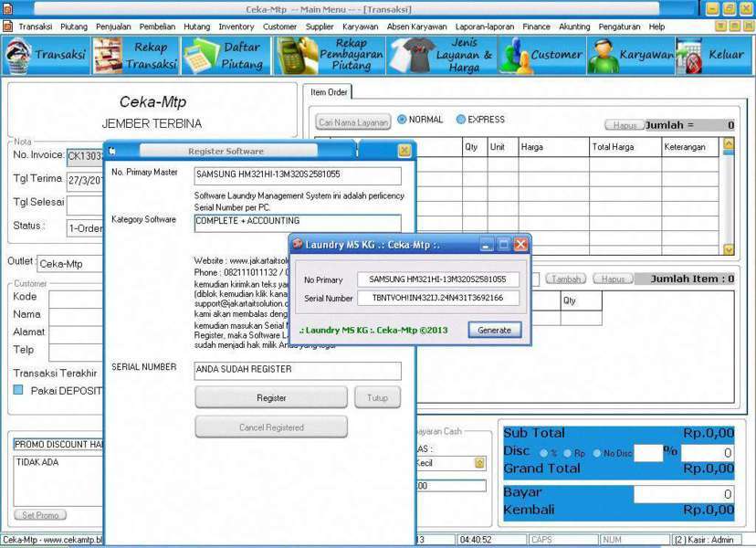Click the Register button
The height and width of the screenshot is (548, 756).
coord(271,397)
